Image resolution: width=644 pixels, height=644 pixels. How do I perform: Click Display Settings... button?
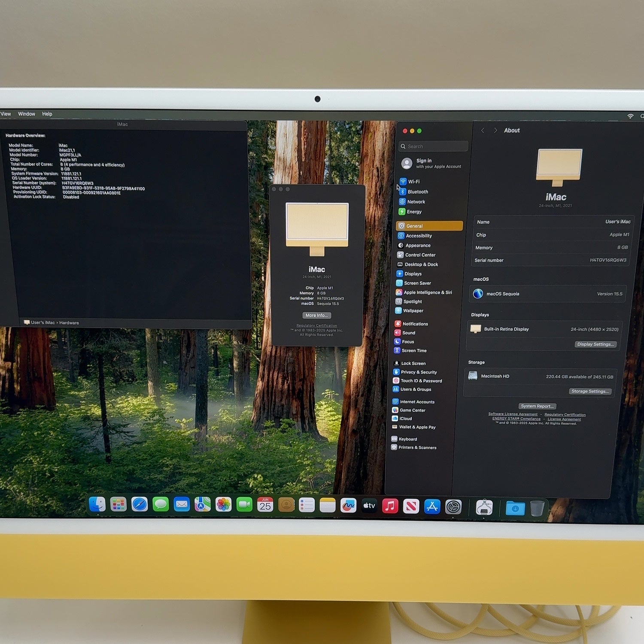(595, 344)
